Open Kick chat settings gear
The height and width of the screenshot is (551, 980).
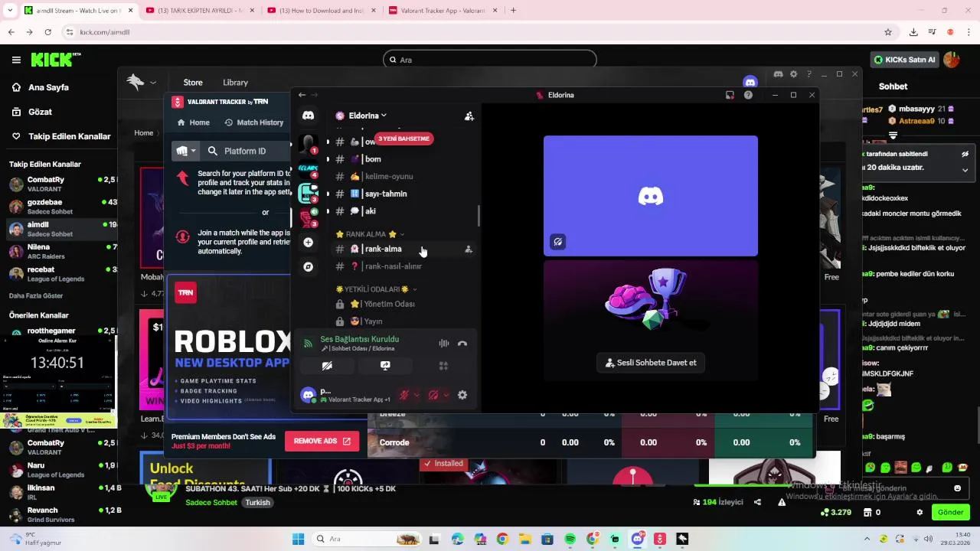[920, 513]
